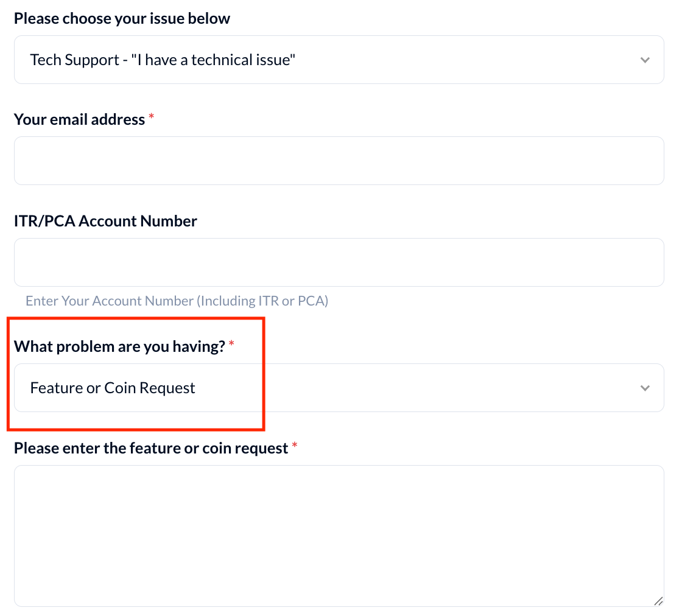Click the red asterisk after Your email address

pyautogui.click(x=152, y=118)
